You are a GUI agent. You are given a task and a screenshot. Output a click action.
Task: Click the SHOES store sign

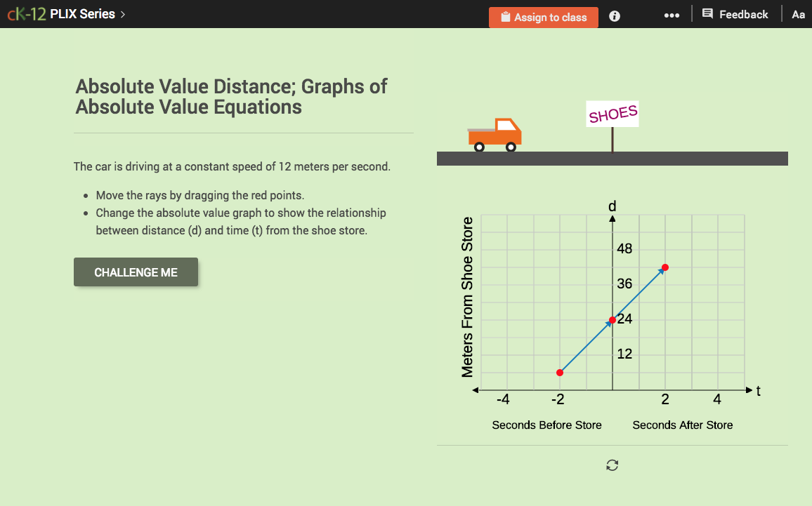tap(612, 114)
